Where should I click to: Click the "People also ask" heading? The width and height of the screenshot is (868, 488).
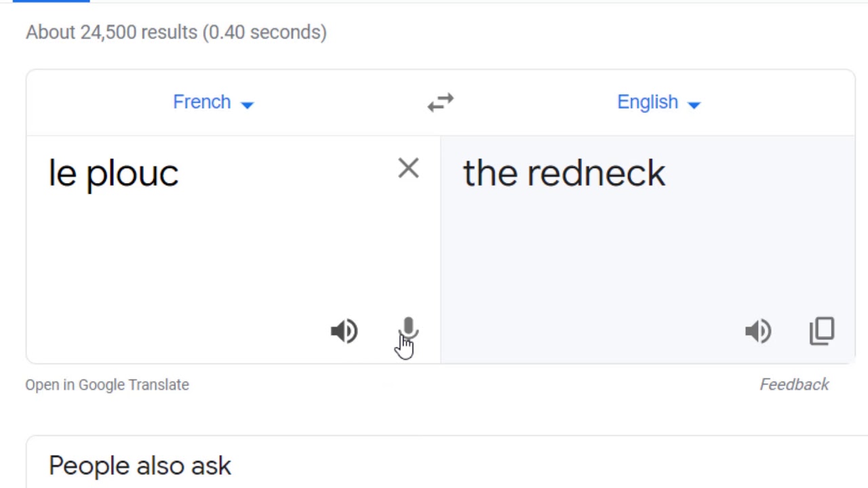(140, 466)
